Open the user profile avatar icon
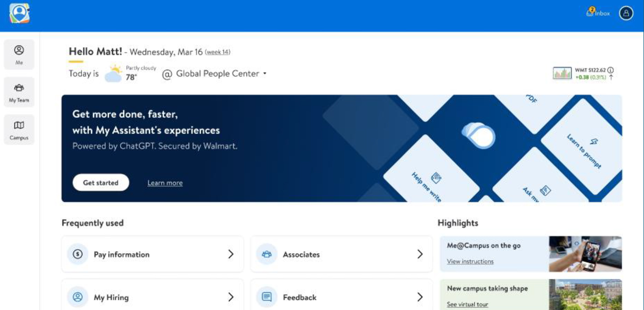This screenshot has width=644, height=310. click(x=626, y=13)
